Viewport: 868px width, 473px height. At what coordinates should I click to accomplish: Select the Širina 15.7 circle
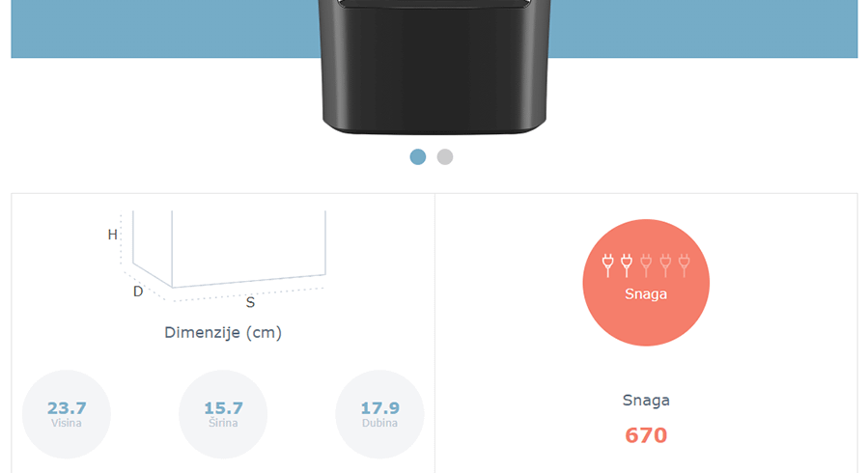223,414
